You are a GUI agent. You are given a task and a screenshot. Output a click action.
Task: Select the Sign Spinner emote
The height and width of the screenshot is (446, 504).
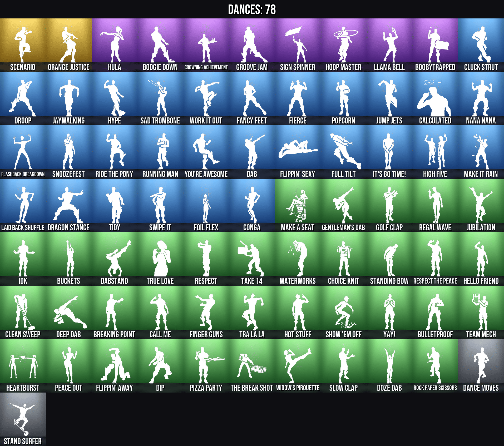coord(298,45)
